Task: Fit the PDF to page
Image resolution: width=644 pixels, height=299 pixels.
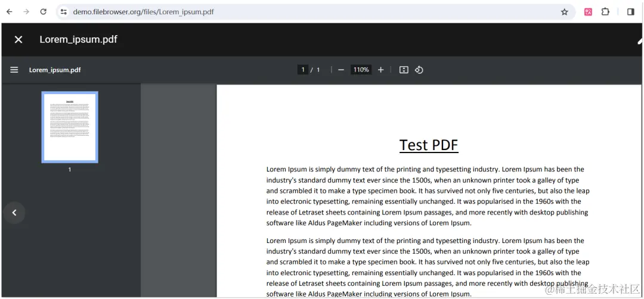Action: (404, 70)
